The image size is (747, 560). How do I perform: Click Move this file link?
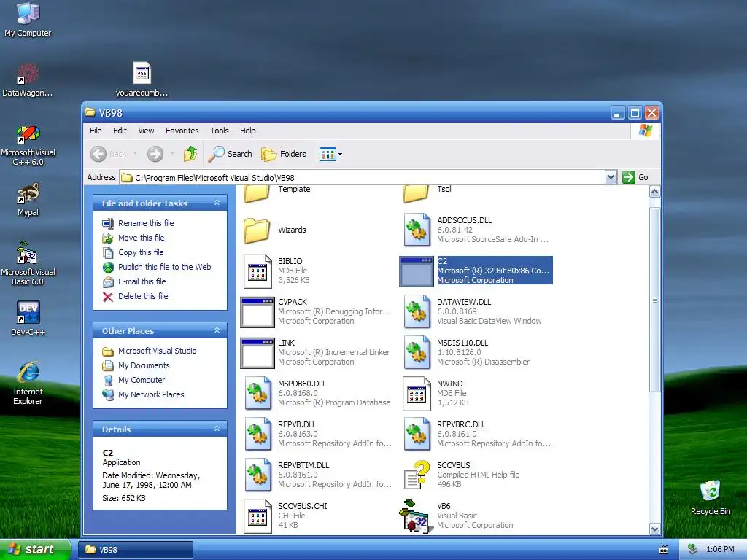pyautogui.click(x=141, y=238)
